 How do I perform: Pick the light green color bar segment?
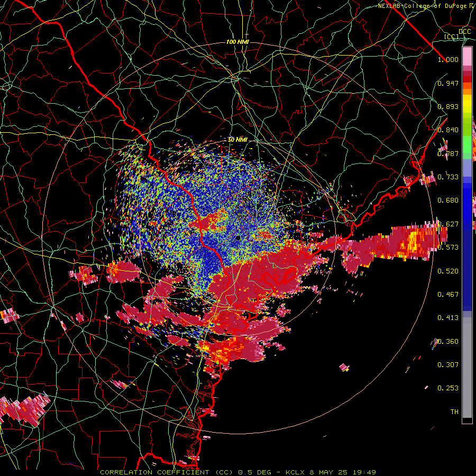467,144
